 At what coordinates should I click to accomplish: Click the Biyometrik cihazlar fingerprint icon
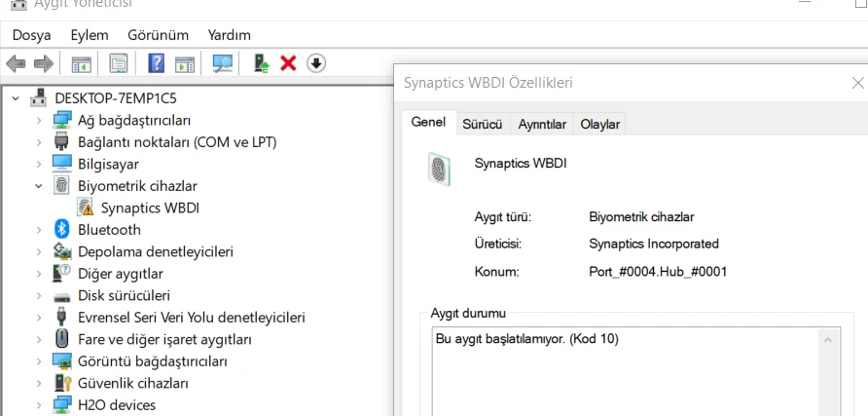click(61, 185)
